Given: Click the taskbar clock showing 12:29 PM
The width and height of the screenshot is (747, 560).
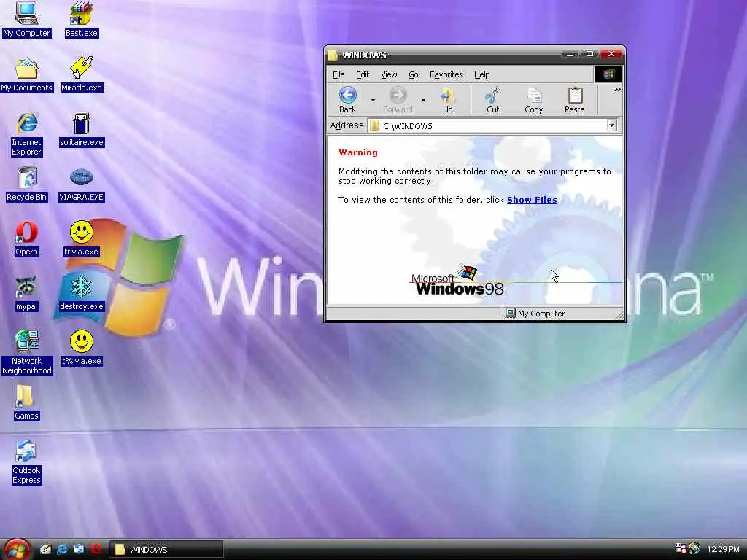Looking at the screenshot, I should (723, 550).
